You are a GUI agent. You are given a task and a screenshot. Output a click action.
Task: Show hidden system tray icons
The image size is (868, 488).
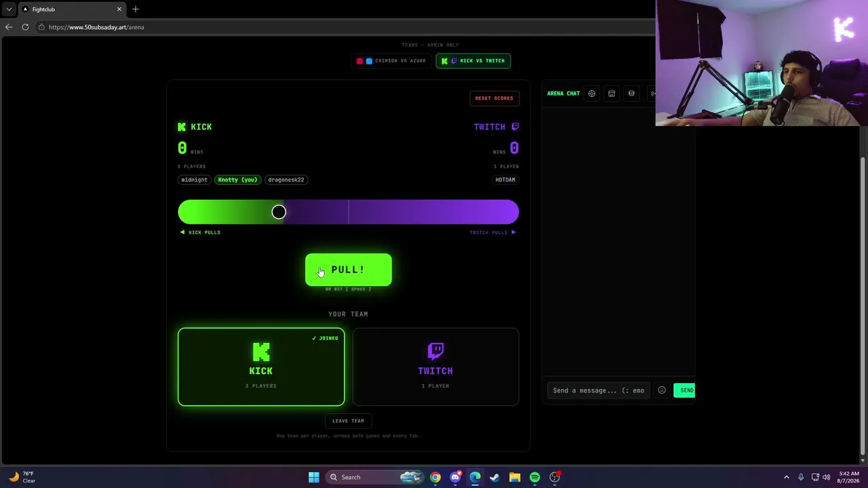(787, 477)
